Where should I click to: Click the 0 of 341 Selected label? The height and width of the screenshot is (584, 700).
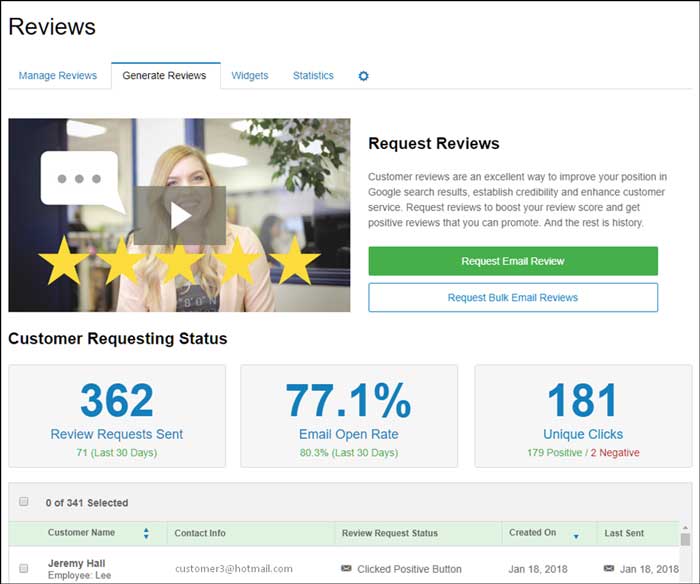point(87,503)
